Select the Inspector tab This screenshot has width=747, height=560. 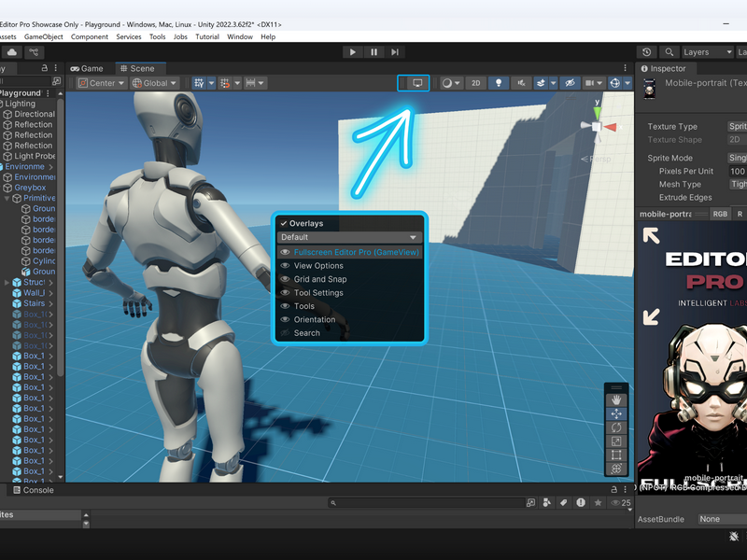point(663,68)
